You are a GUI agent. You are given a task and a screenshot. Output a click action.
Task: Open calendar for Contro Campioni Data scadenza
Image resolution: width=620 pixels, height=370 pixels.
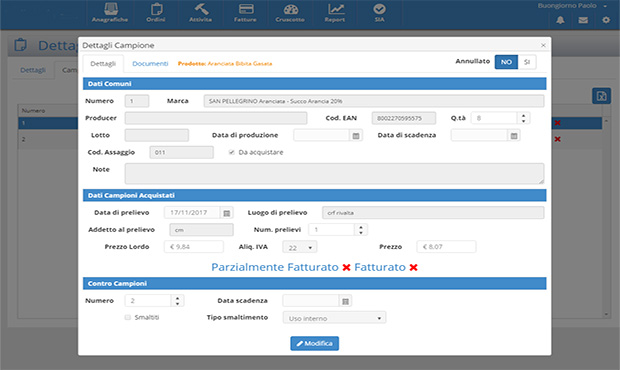click(345, 301)
